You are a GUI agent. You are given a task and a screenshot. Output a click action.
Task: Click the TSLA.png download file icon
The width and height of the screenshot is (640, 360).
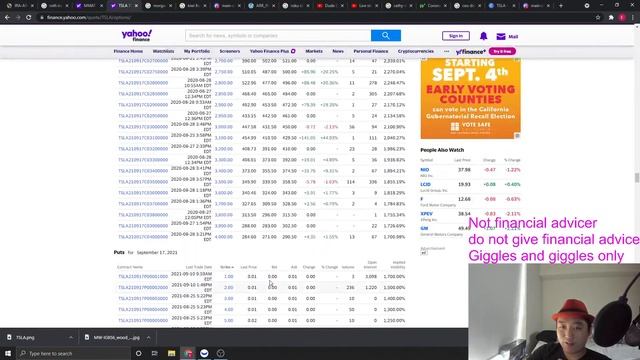click(9, 337)
